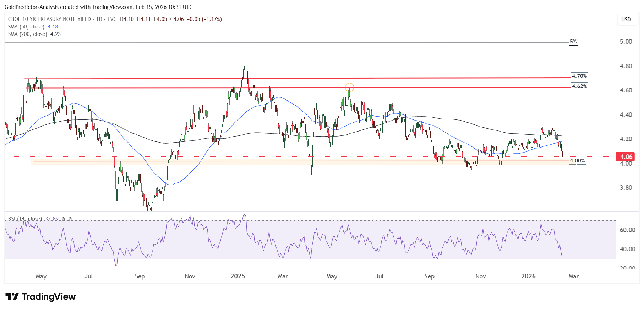
Task: Select the USD currency label
Action: click(626, 20)
